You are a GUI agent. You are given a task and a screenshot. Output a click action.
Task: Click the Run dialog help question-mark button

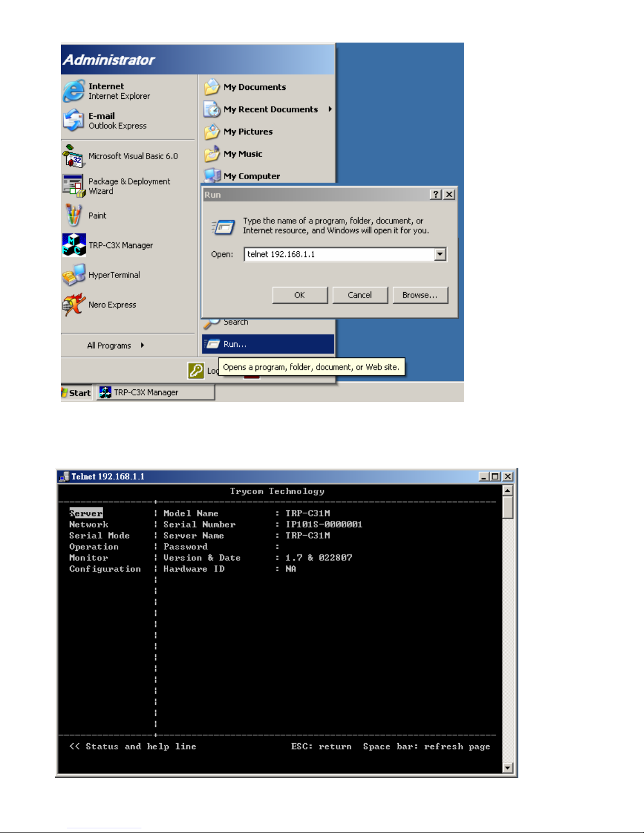[x=435, y=194]
